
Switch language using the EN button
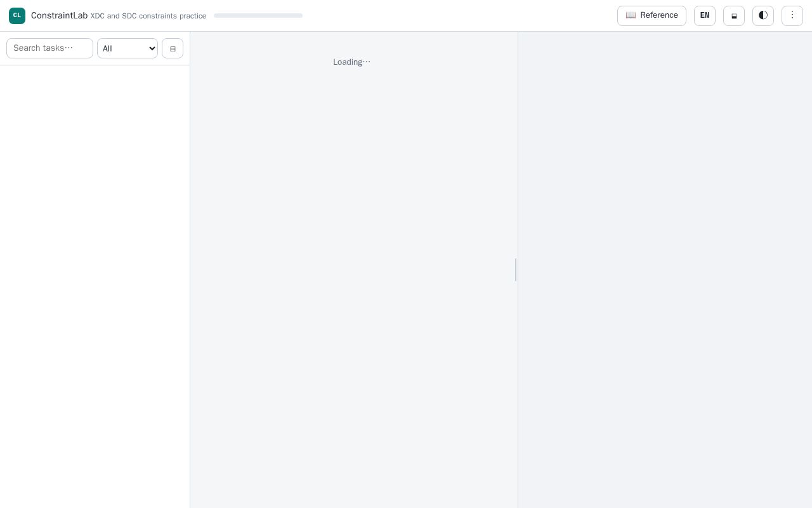tap(705, 16)
